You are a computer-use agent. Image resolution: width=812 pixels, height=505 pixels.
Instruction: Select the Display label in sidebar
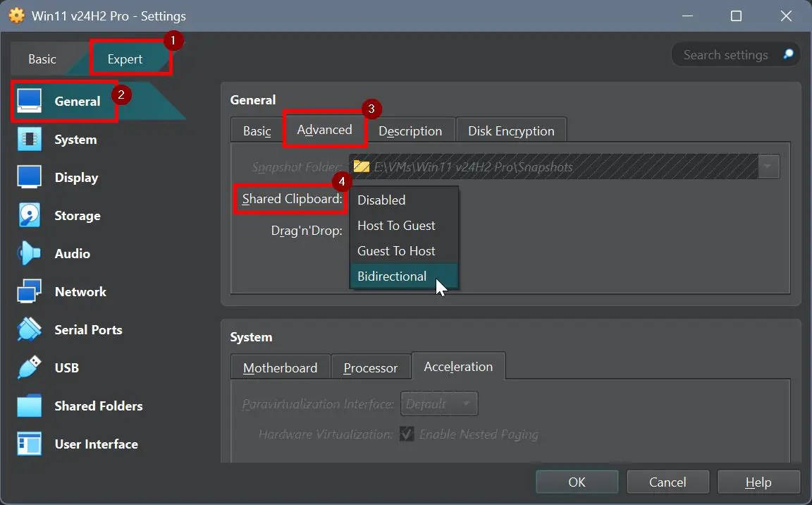coord(76,178)
